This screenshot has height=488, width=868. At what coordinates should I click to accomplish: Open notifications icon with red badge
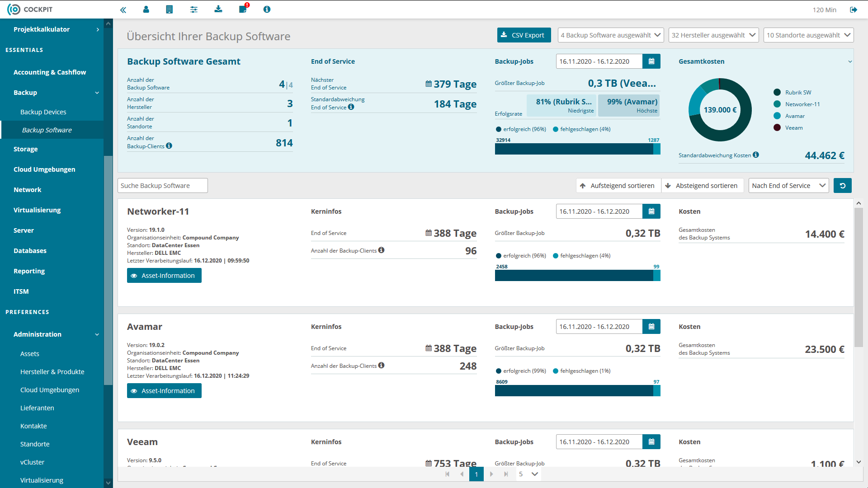pos(243,9)
